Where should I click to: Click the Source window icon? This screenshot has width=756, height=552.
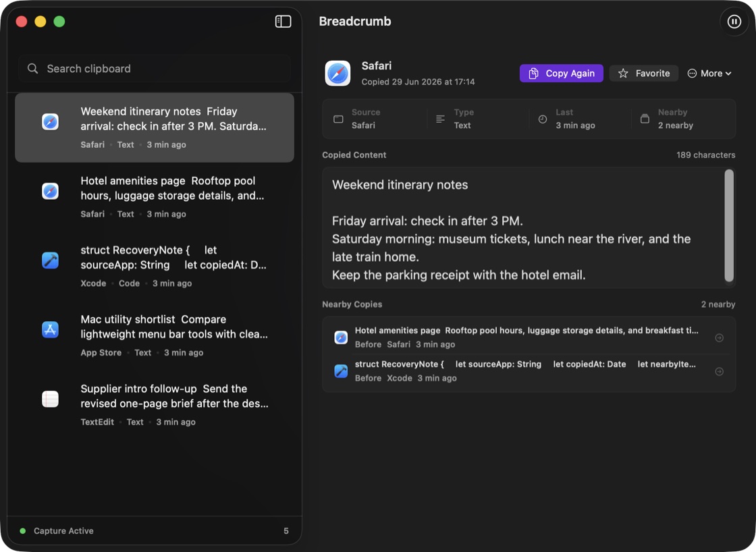coord(338,119)
